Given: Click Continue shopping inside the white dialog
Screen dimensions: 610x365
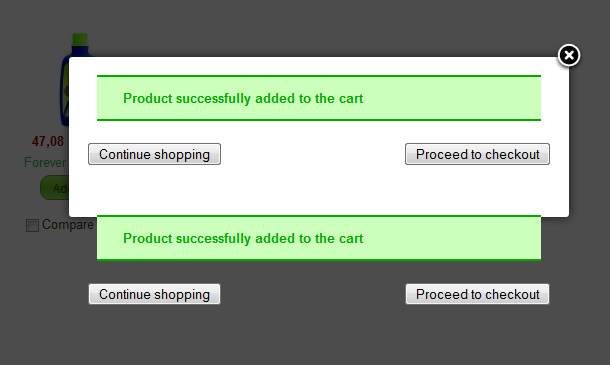Looking at the screenshot, I should pyautogui.click(x=154, y=154).
